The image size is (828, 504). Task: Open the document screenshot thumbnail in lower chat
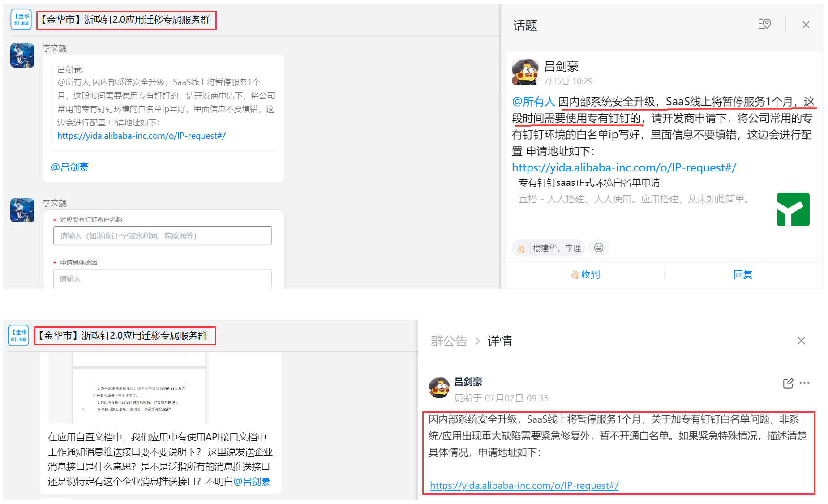(129, 388)
